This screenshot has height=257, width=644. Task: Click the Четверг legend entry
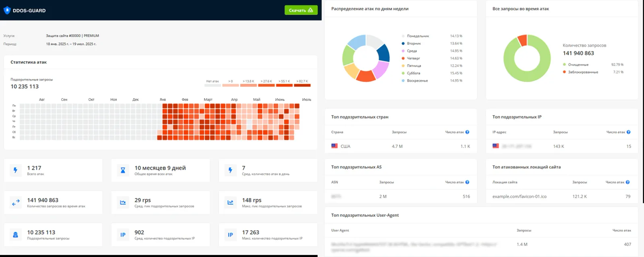tap(411, 58)
